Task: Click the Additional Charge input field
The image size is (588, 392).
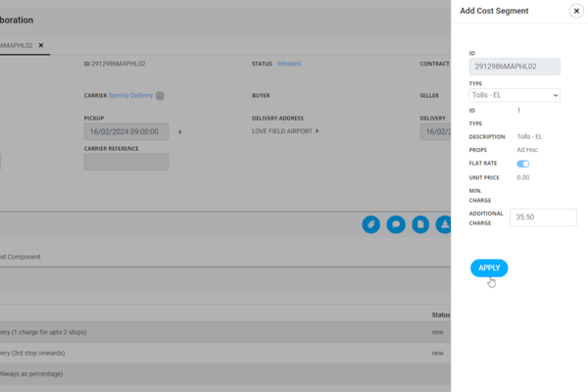Action: (543, 218)
